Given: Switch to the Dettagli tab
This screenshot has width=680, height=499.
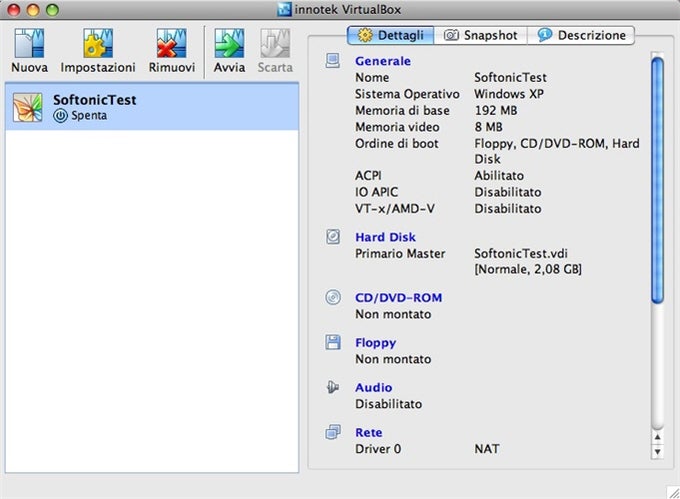Looking at the screenshot, I should 390,35.
